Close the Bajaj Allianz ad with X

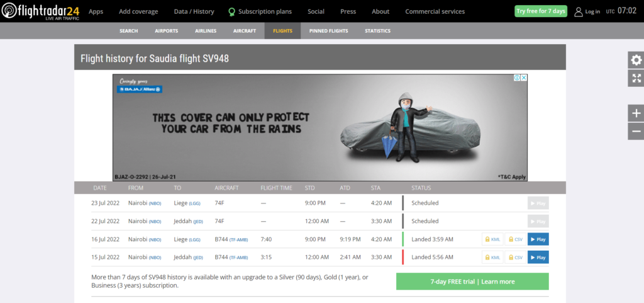[x=524, y=77]
